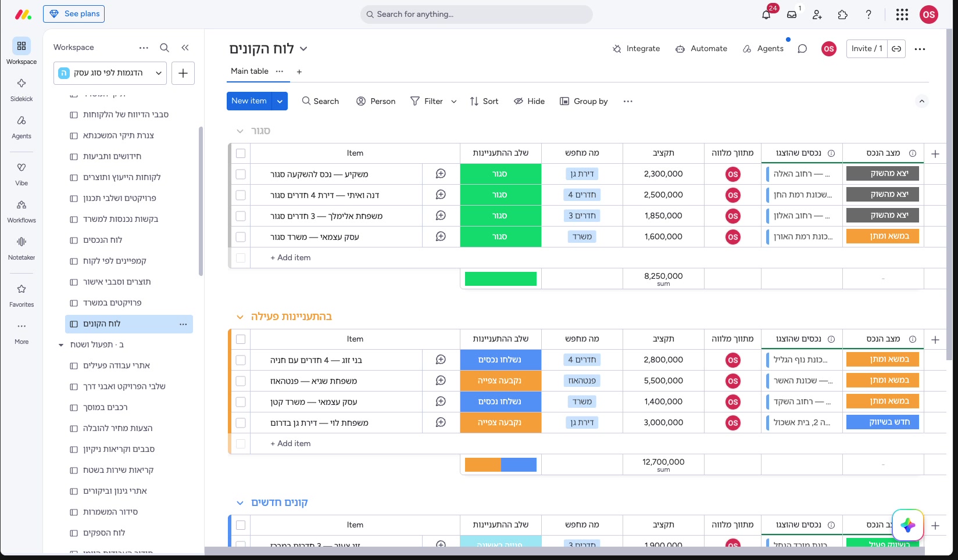
Task: Open the More menu in left rail
Action: (x=22, y=332)
